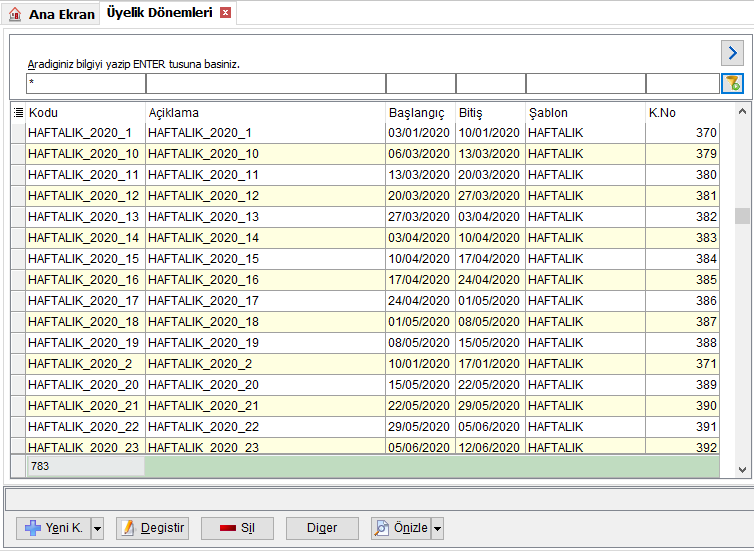Click the Önizle preview button

click(401, 528)
